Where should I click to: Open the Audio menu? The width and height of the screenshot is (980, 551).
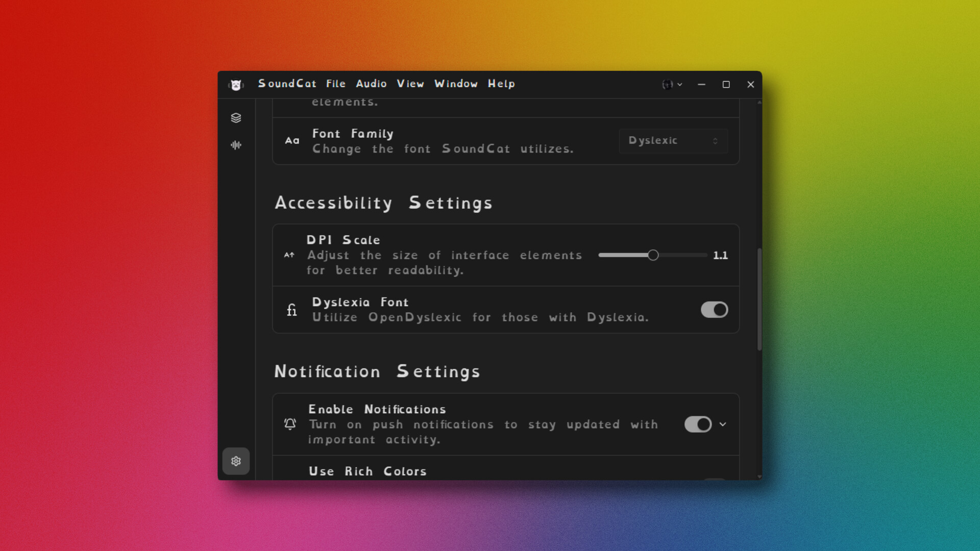[x=371, y=84]
